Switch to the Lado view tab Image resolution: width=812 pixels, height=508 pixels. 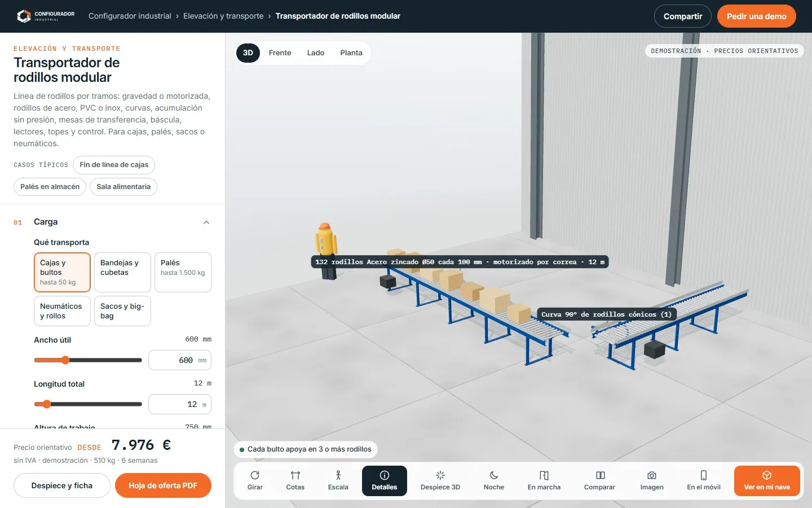point(316,53)
